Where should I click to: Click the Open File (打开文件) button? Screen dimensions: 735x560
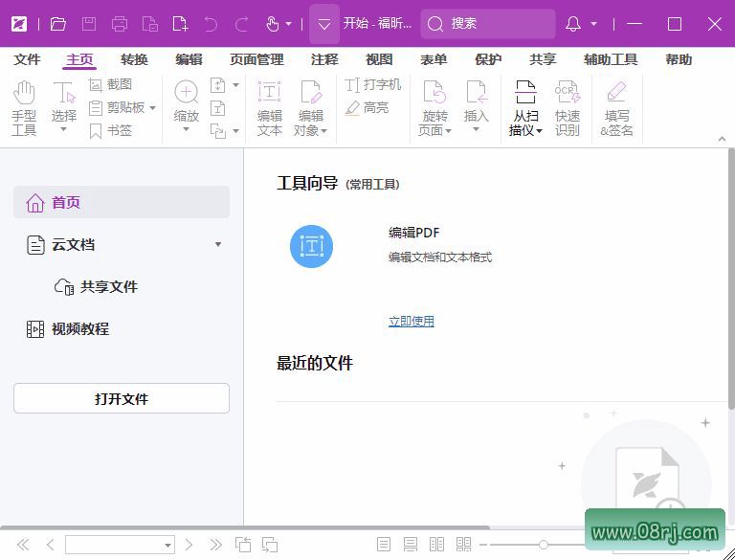(x=122, y=399)
